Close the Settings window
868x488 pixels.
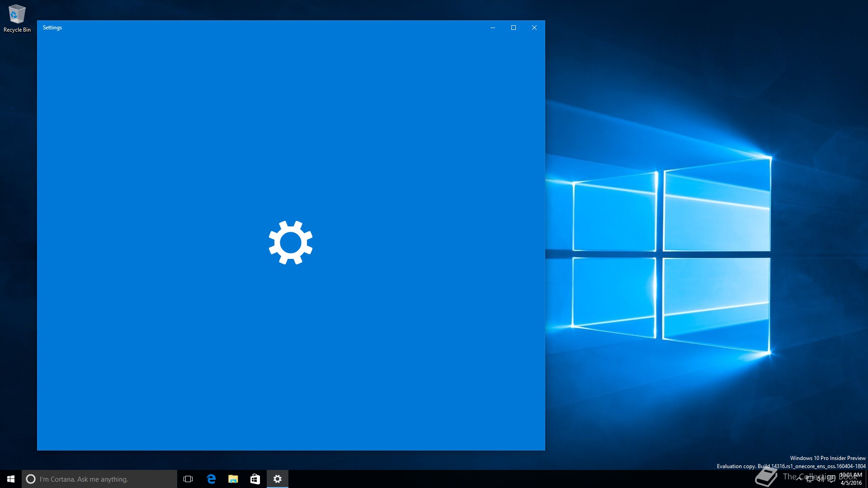[x=534, y=28]
